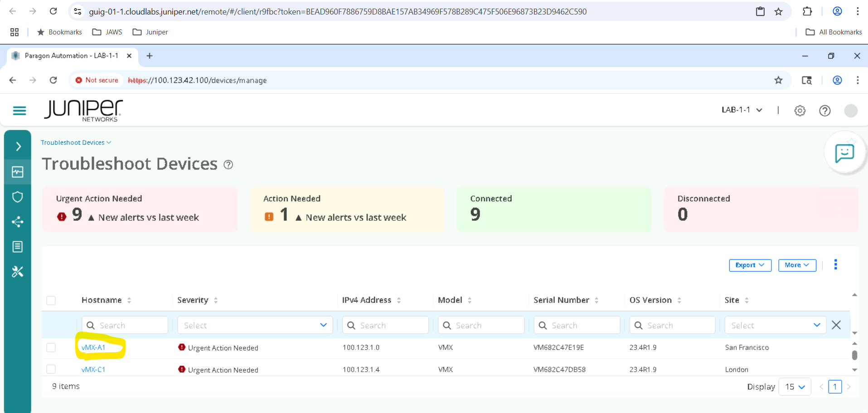Image resolution: width=868 pixels, height=413 pixels.
Task: Open the settings gear icon
Action: tap(800, 111)
